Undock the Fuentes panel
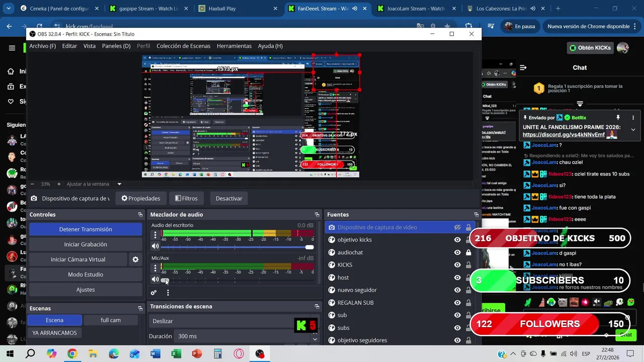644x362 pixels. click(x=476, y=215)
